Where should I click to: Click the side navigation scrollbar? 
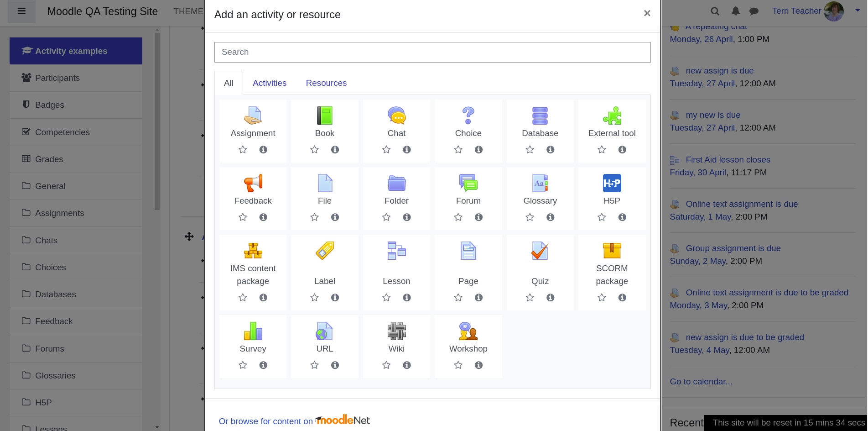(x=157, y=121)
